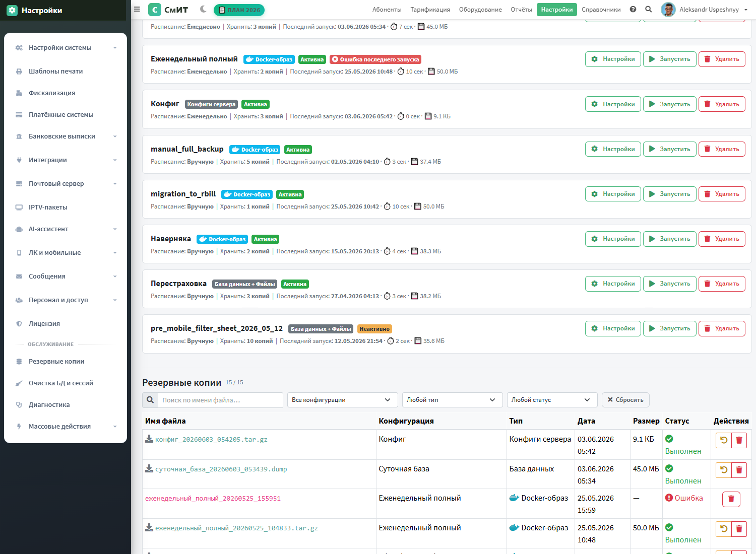Run the manual_full_backup configuration
756x554 pixels.
[x=670, y=149]
